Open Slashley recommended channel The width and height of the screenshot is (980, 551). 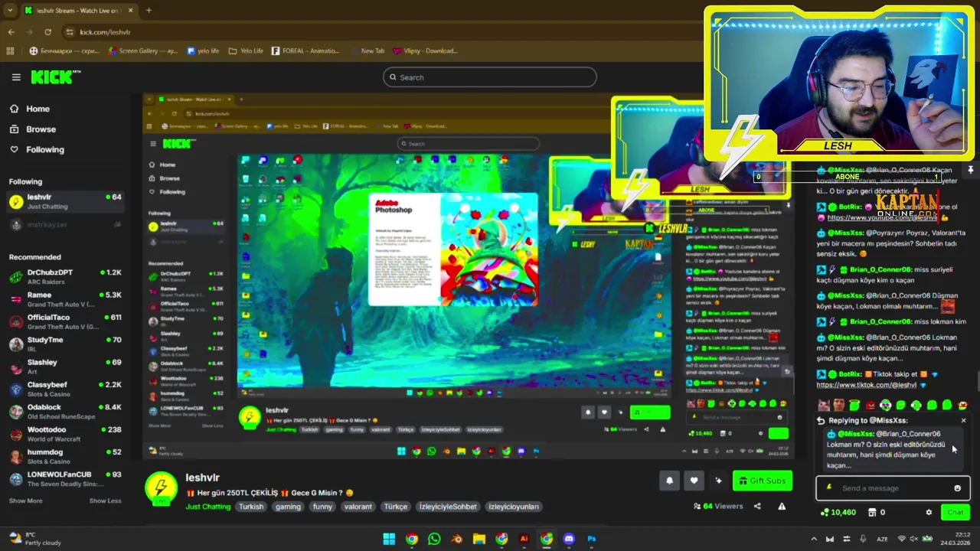65,367
